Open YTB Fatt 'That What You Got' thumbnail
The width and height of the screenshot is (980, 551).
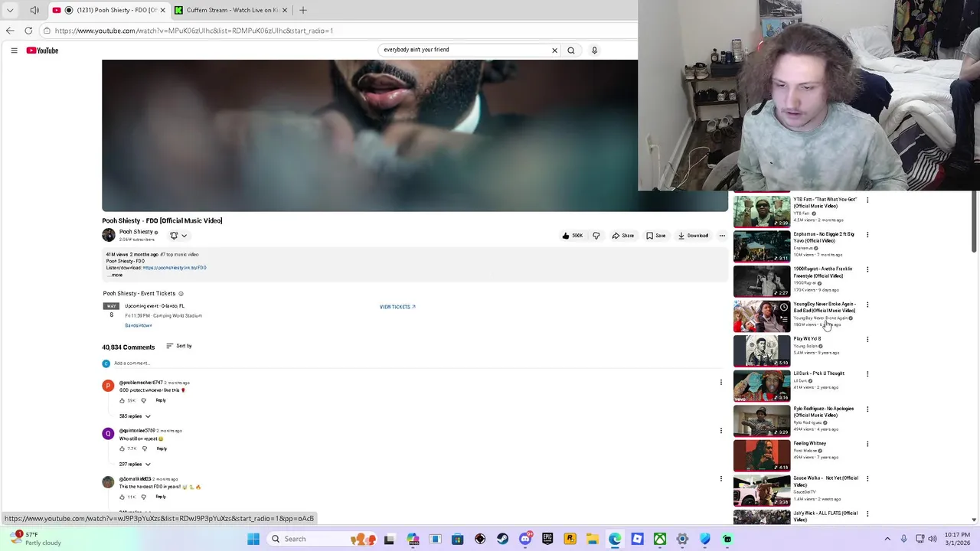coord(762,211)
